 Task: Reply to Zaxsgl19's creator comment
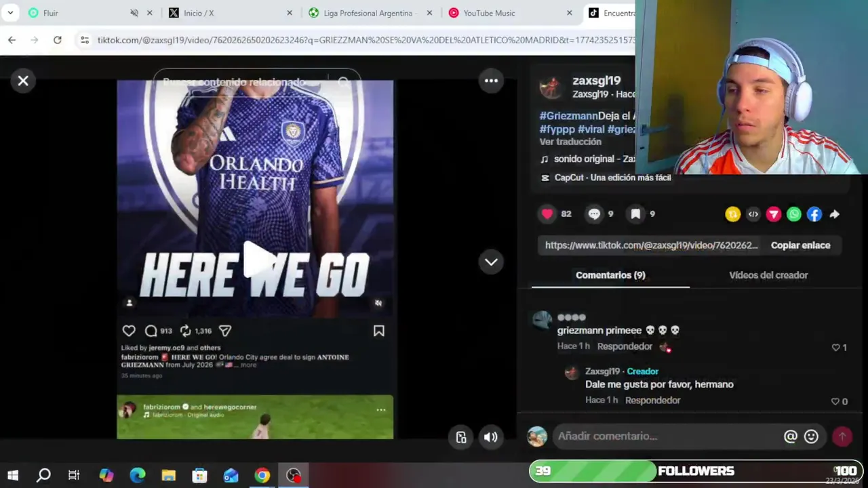pos(652,400)
